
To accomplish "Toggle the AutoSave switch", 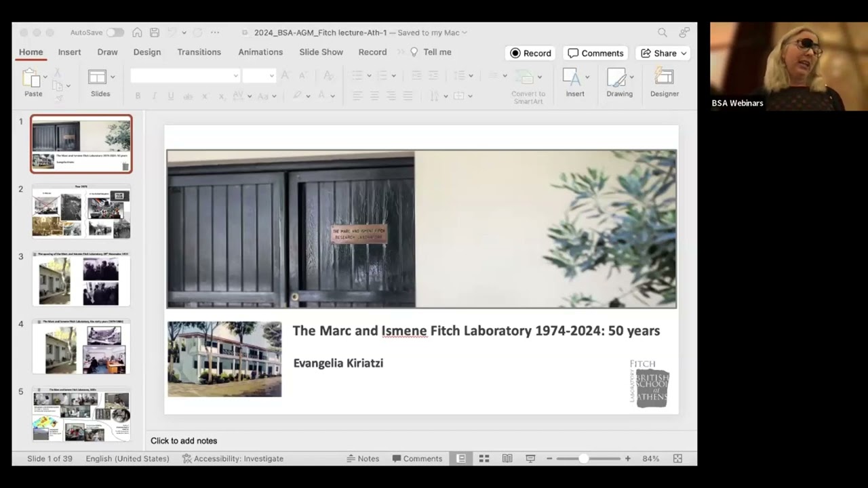I will (115, 33).
